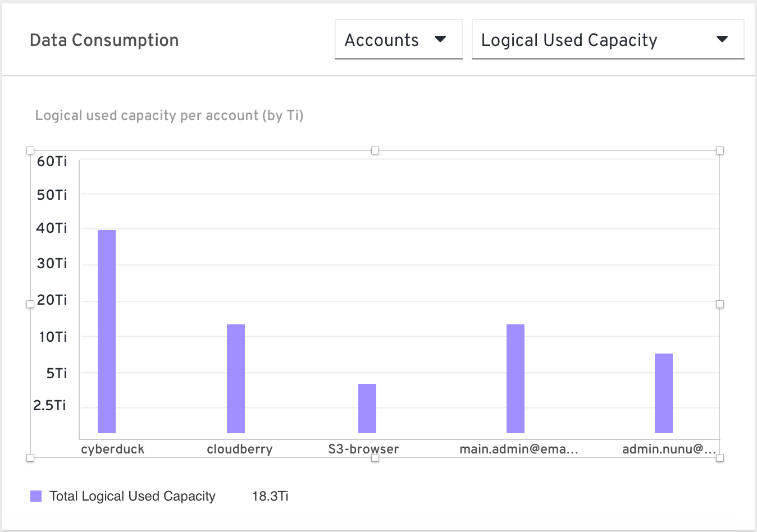
Task: Click the purple legend color swatch
Action: pyautogui.click(x=36, y=496)
